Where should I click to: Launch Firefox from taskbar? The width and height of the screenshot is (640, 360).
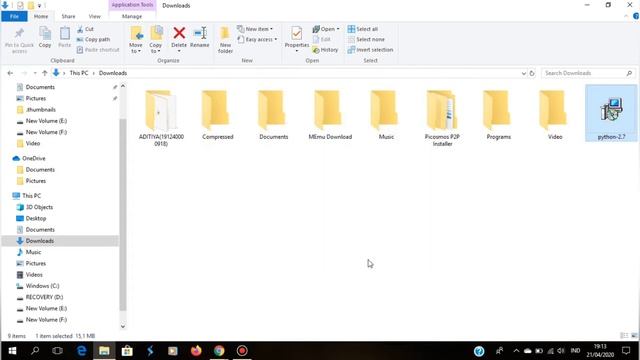tap(196, 351)
